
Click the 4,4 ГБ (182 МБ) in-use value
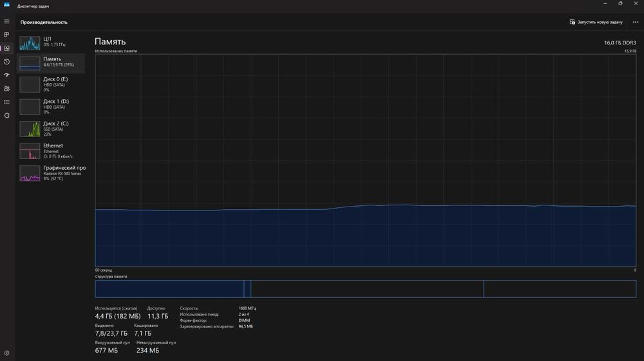(117, 317)
